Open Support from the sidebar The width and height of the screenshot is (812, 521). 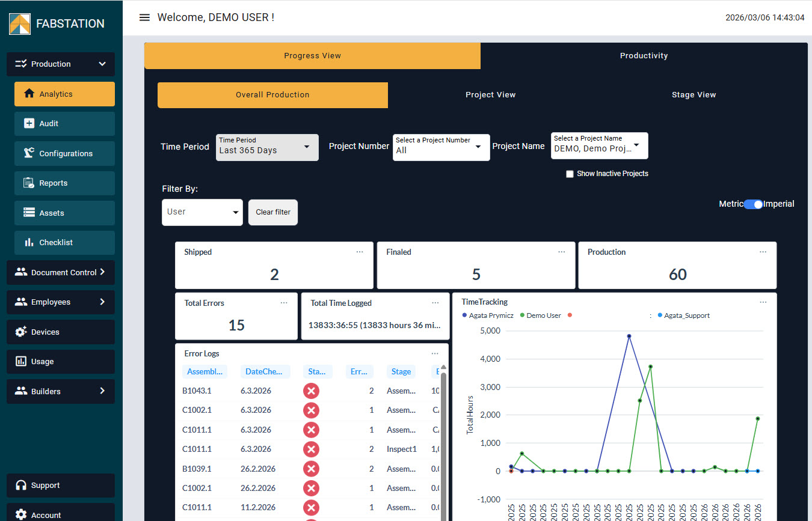tap(60, 486)
